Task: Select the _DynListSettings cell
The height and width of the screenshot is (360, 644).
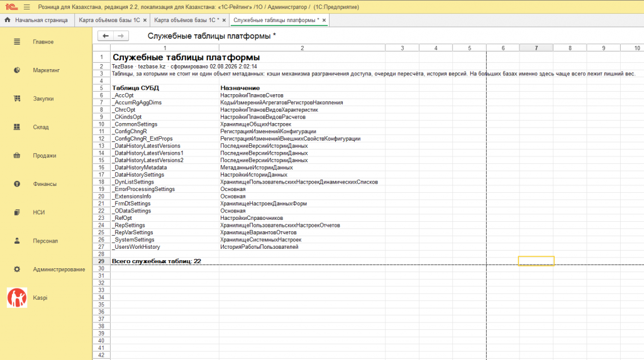Action: click(165, 182)
